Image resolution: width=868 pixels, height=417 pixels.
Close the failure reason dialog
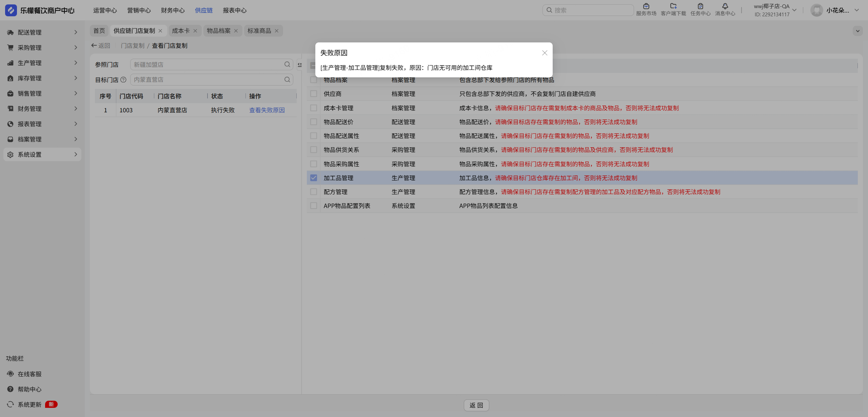[545, 53]
